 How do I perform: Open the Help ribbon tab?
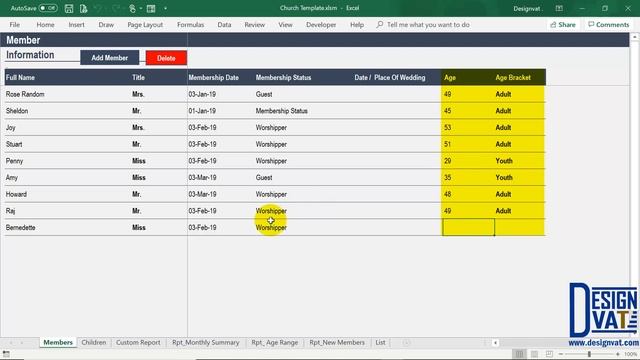point(357,24)
